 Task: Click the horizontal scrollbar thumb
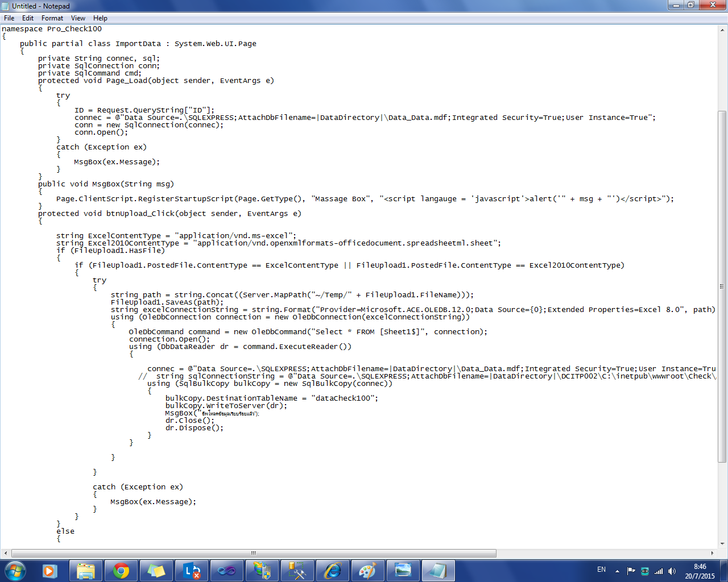[x=254, y=553]
